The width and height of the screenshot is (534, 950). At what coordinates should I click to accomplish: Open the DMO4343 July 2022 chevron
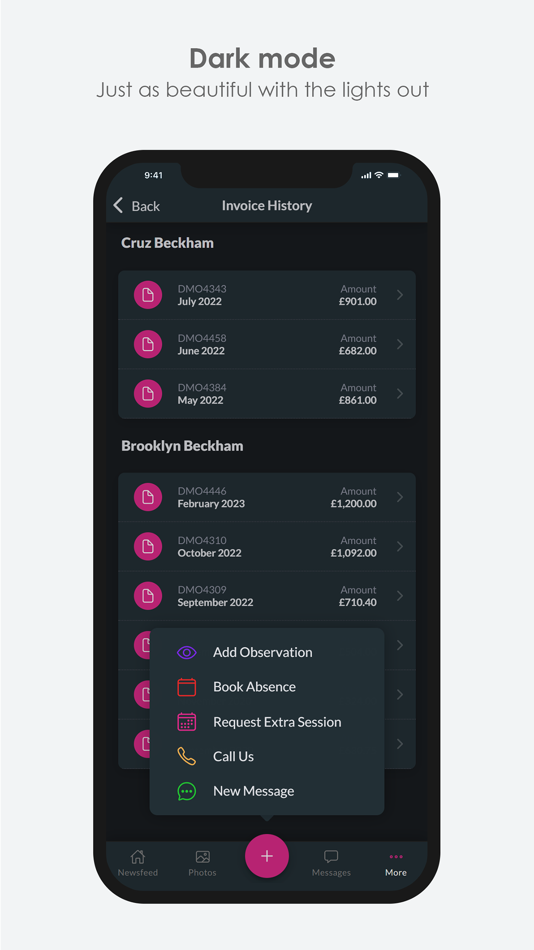[x=400, y=295]
